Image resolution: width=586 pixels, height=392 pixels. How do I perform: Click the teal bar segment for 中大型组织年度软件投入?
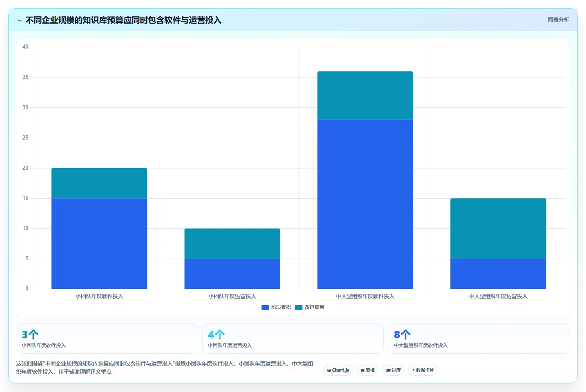365,95
